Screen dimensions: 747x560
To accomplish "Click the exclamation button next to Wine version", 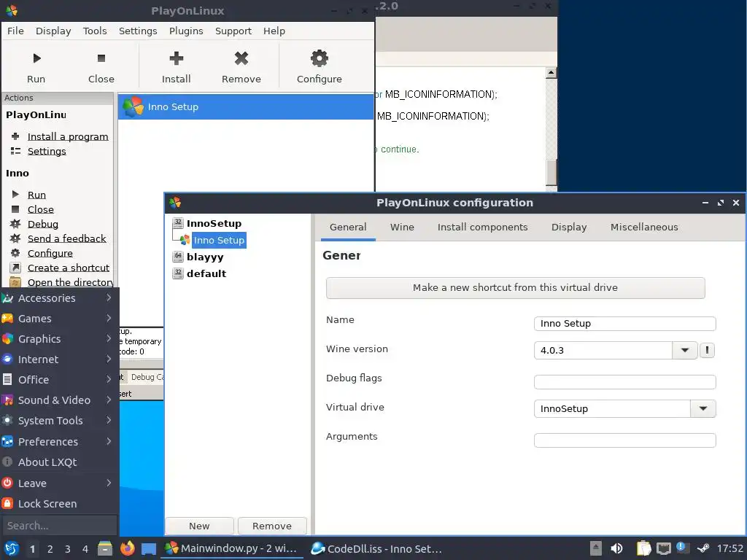I will click(x=707, y=351).
